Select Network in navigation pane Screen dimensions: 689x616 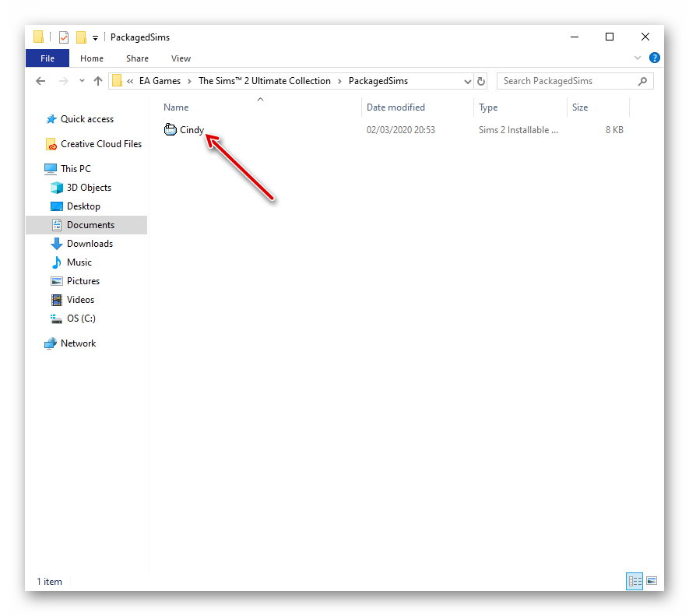click(70, 343)
